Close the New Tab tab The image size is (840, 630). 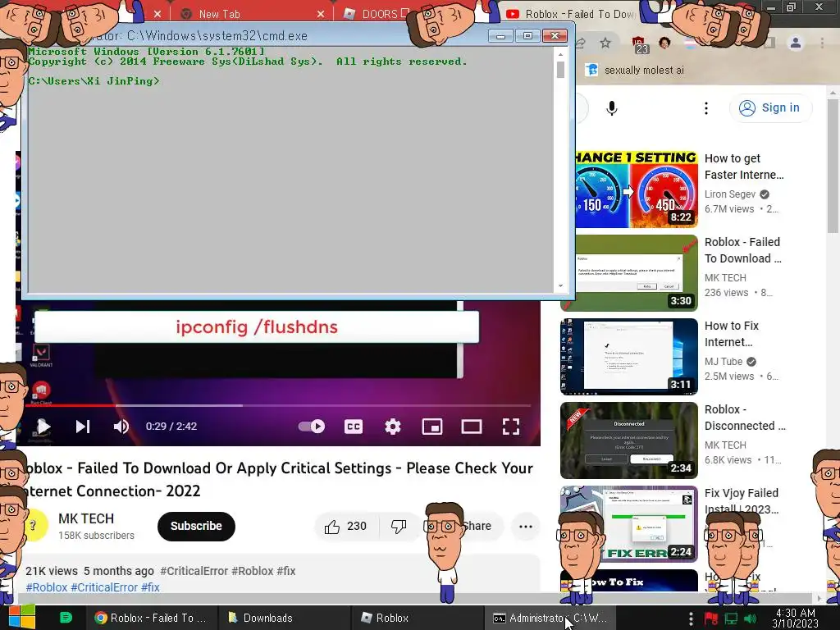321,14
